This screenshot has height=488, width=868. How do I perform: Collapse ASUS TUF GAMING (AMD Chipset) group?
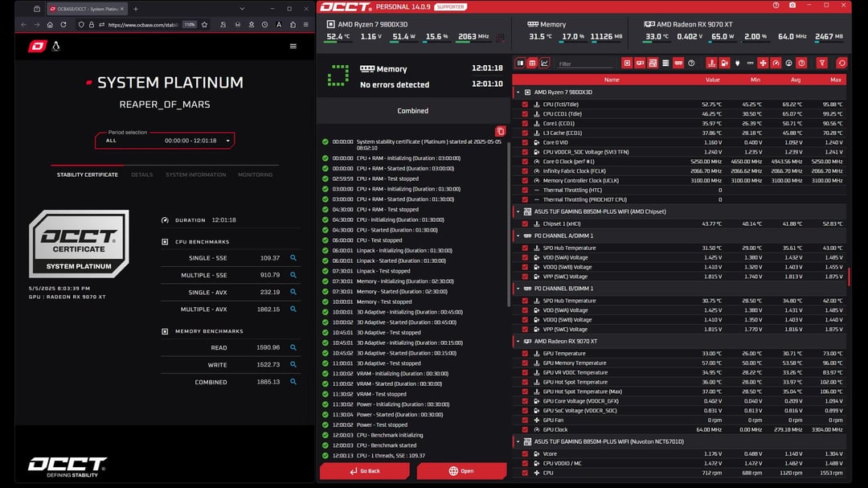pyautogui.click(x=518, y=211)
